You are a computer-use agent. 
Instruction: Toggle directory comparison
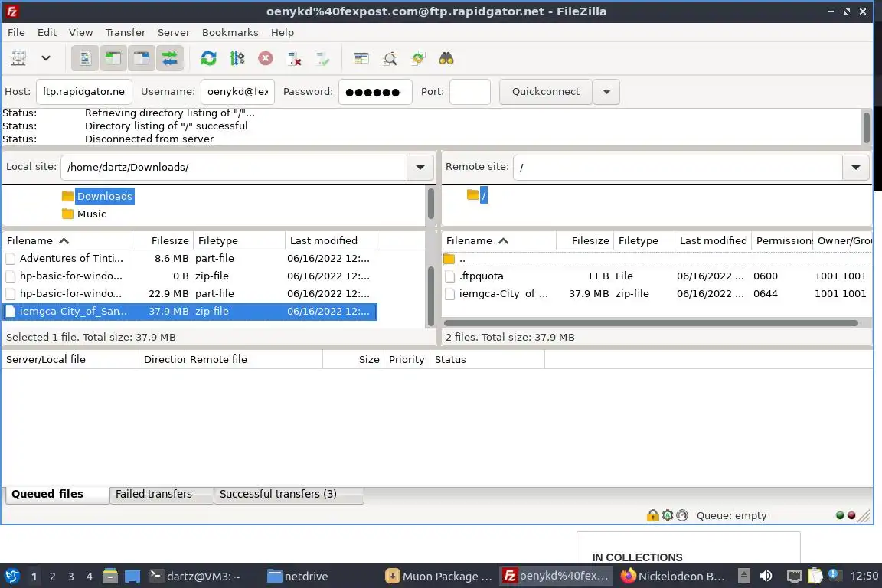pos(390,58)
